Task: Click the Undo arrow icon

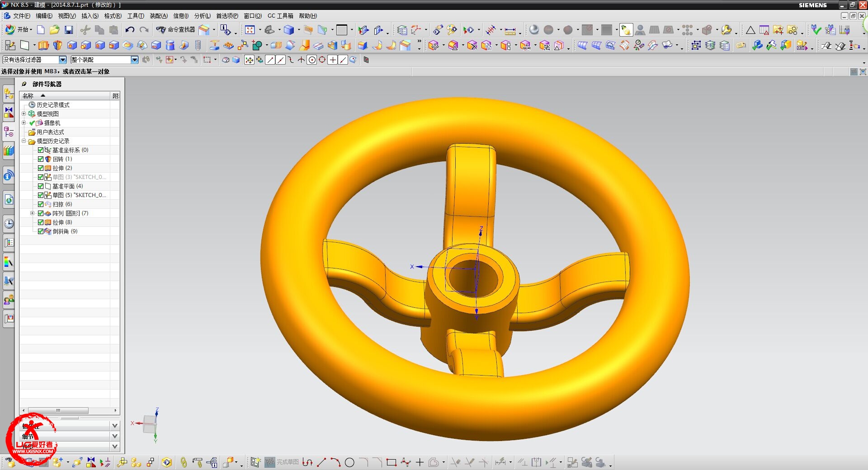Action: [130, 30]
